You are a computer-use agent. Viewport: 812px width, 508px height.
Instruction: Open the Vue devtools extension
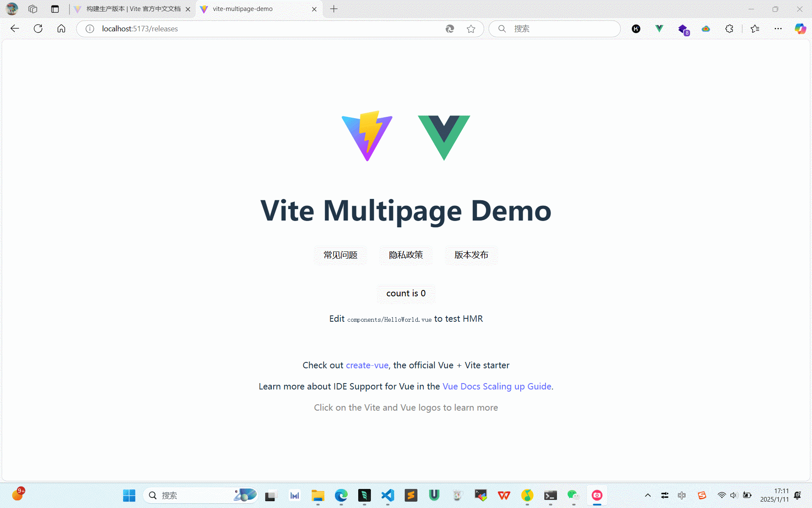pyautogui.click(x=659, y=29)
